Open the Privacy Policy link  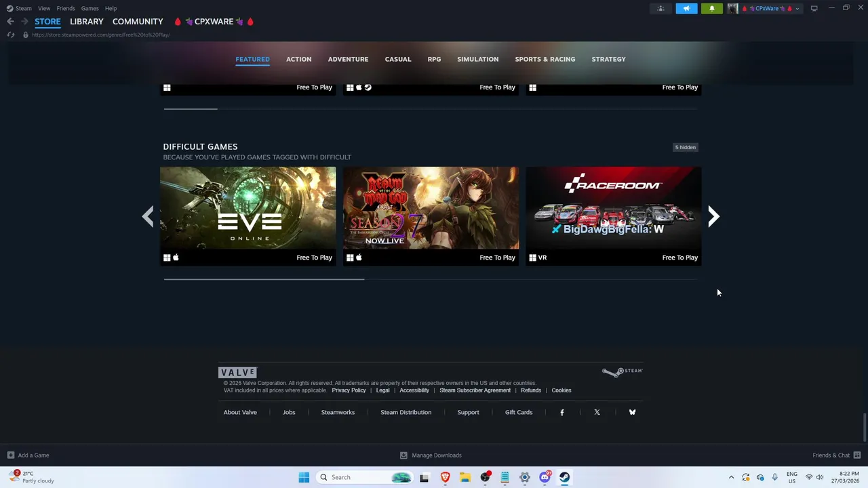(349, 390)
